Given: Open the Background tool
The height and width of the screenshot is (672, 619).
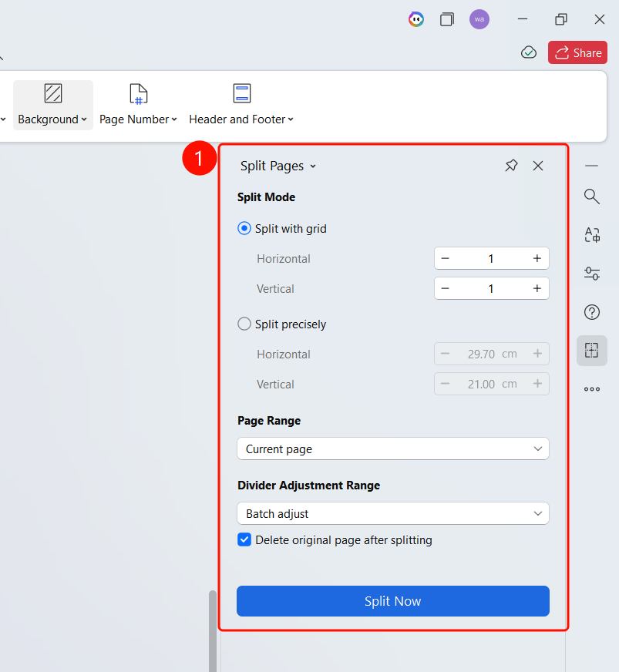Looking at the screenshot, I should pos(52,105).
